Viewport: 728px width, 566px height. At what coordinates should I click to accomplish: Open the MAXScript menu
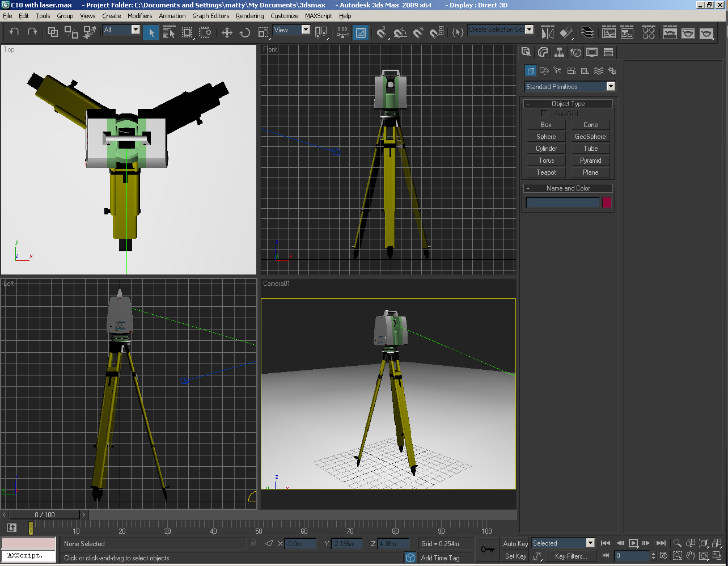[x=319, y=16]
